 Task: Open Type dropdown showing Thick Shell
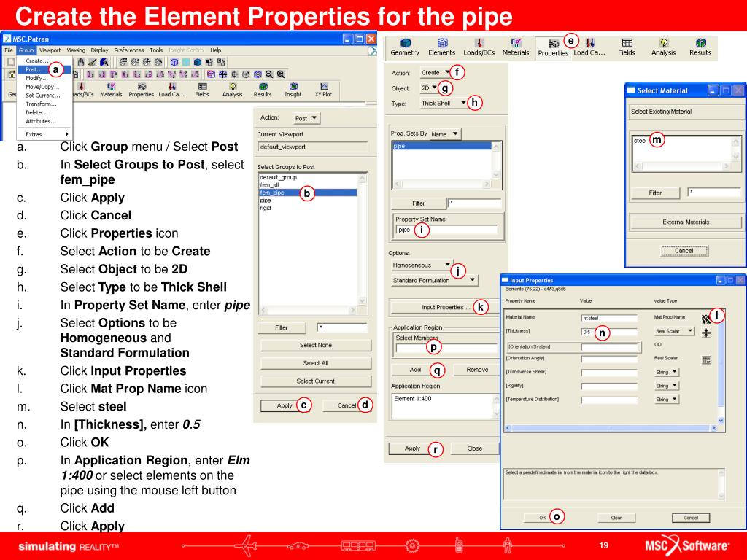point(444,103)
